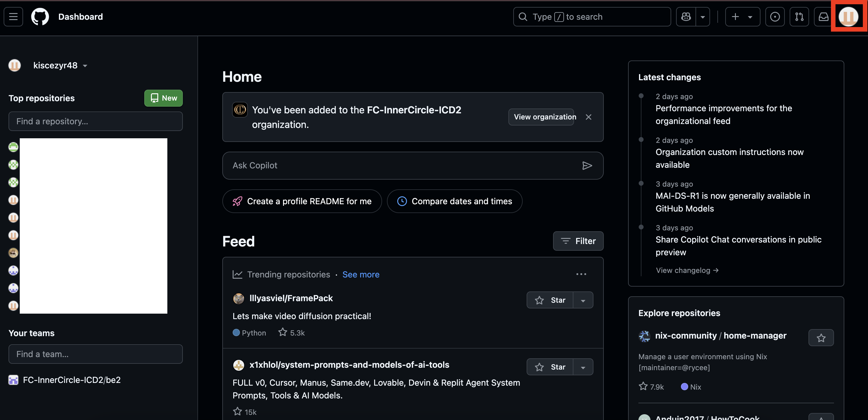Open the Feed Filter button
This screenshot has height=420, width=868.
coord(578,241)
